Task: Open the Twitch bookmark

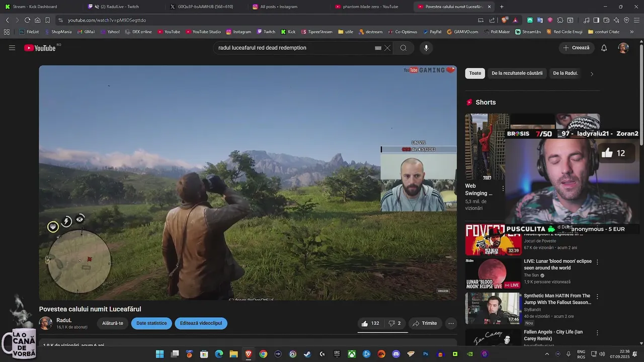Action: point(266,32)
